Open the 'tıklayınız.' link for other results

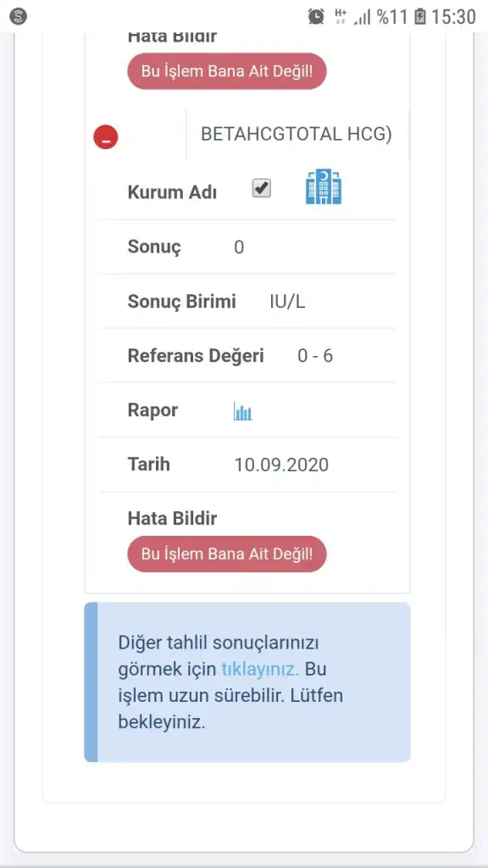click(260, 670)
